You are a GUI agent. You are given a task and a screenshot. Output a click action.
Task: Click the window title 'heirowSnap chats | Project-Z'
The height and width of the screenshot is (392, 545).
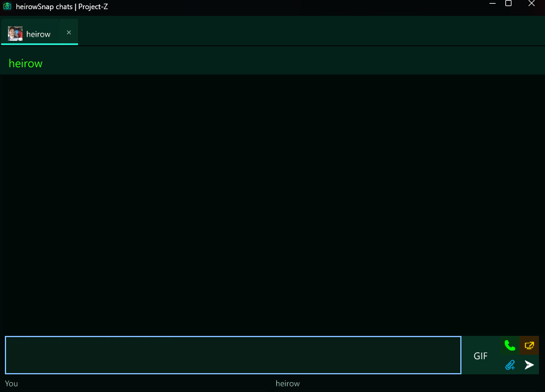tap(62, 7)
